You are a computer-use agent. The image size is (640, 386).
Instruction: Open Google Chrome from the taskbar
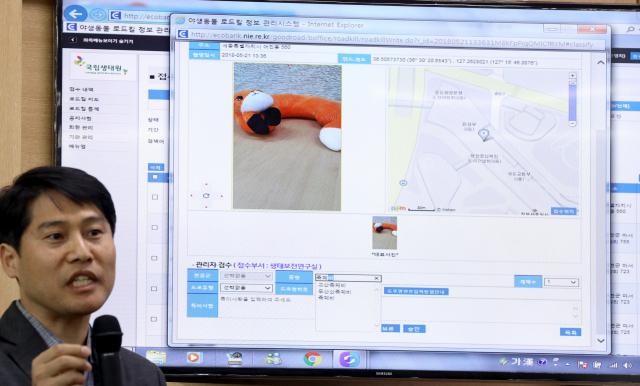[312, 359]
